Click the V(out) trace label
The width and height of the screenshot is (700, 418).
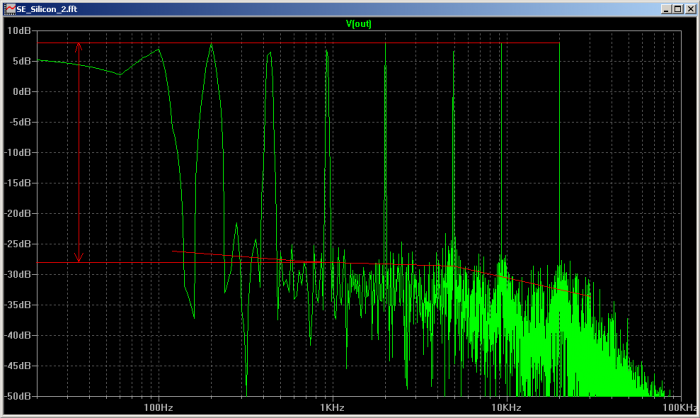358,24
